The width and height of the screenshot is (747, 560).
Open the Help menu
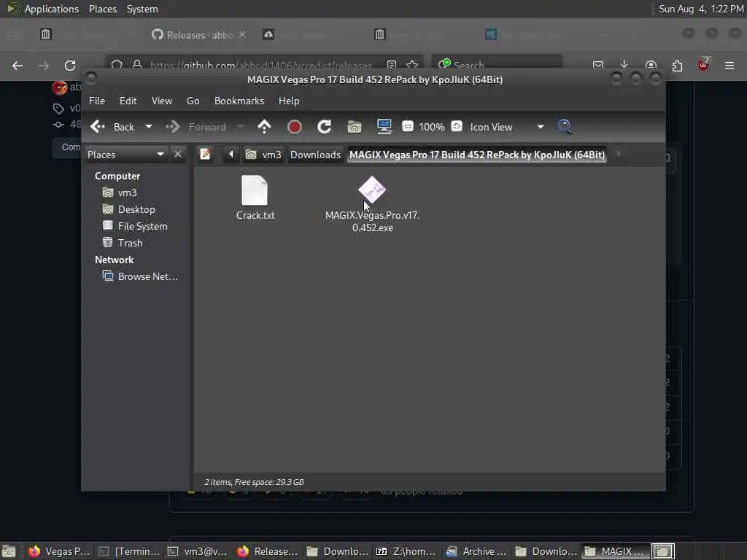click(x=289, y=101)
